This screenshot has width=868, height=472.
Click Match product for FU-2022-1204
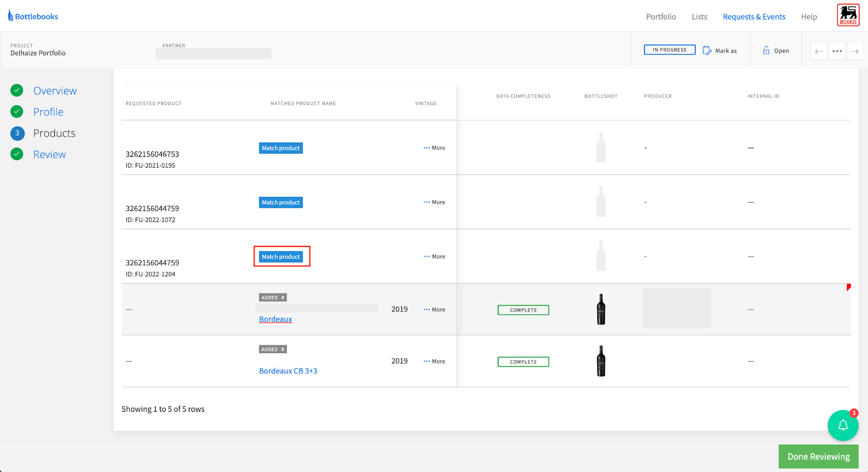coord(281,257)
